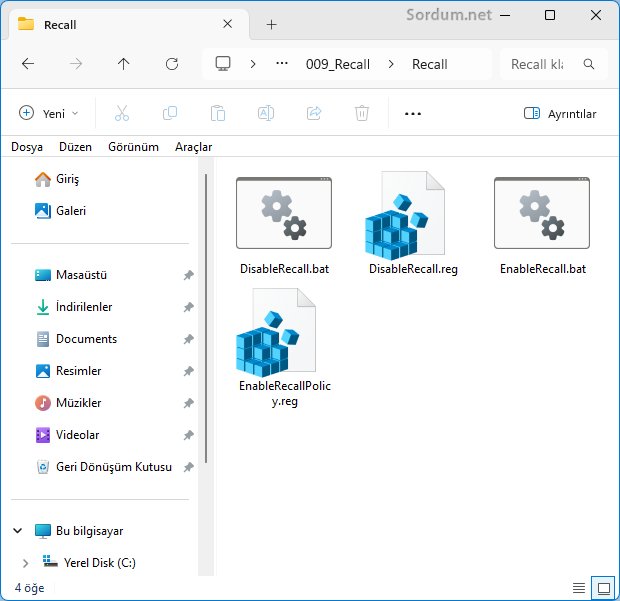620x601 pixels.
Task: Click the Recall search box
Action: pyautogui.click(x=543, y=64)
